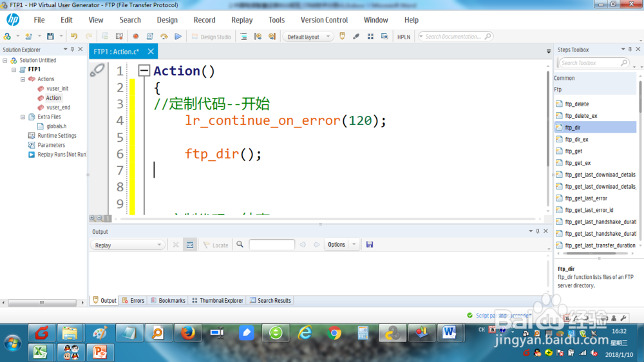Click the Record (red circle) toolbar icon
The height and width of the screenshot is (362, 644).
(x=135, y=36)
